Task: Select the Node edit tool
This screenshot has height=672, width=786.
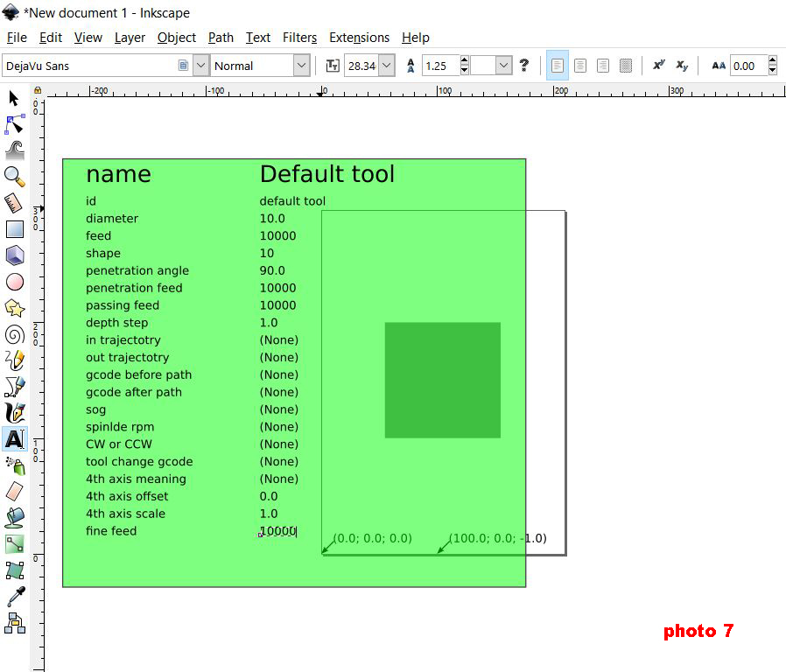Action: click(14, 124)
